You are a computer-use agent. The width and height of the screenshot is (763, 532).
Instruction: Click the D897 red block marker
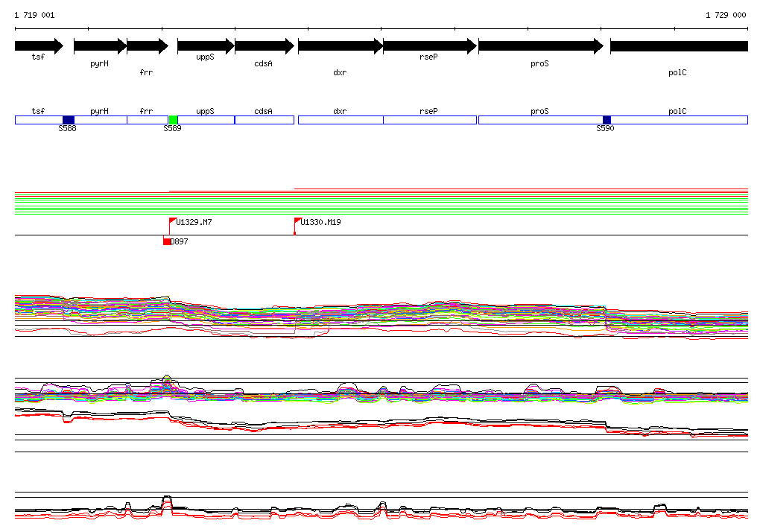(167, 241)
